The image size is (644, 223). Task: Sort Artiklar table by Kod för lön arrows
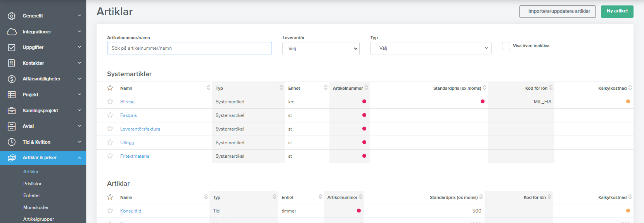tap(549, 197)
